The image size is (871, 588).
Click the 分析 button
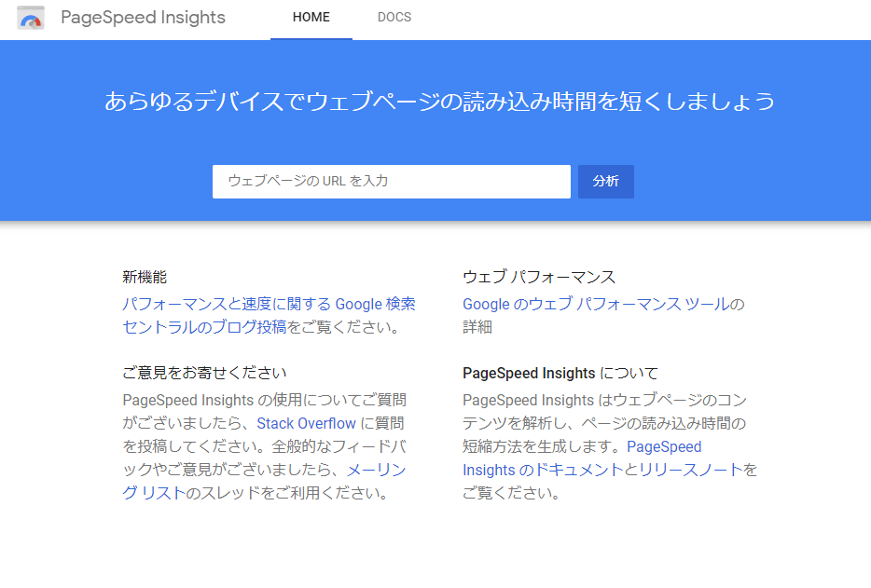[x=605, y=182]
